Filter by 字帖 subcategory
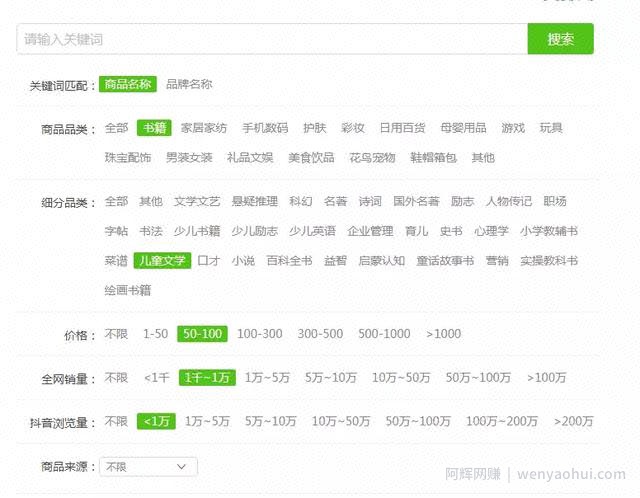Image resolution: width=640 pixels, height=498 pixels. [x=116, y=231]
